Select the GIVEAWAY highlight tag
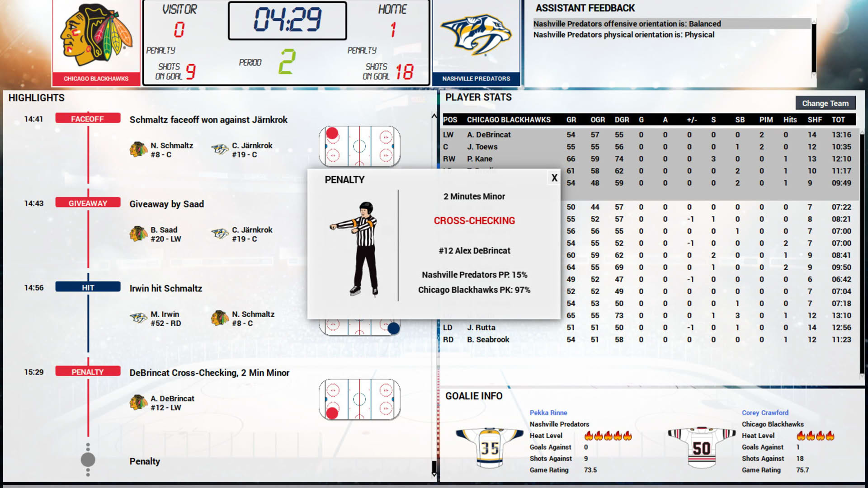This screenshot has height=488, width=868. pos(88,203)
